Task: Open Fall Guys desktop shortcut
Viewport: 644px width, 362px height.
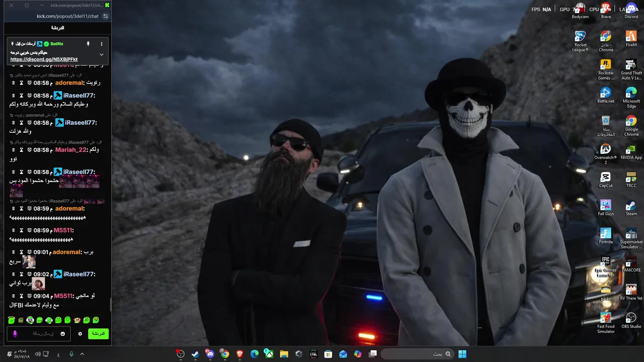Action: click(x=606, y=208)
